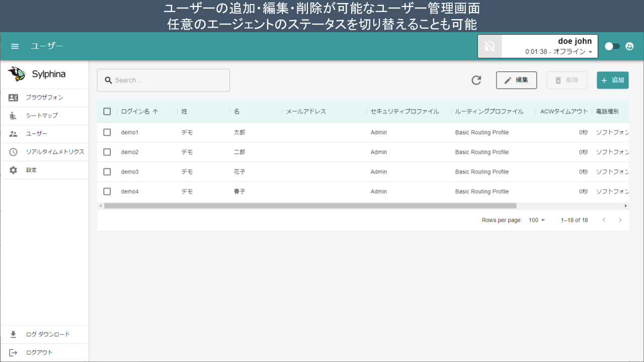Click the face icon beside the toggle
The width and height of the screenshot is (644, 362).
coord(629,46)
